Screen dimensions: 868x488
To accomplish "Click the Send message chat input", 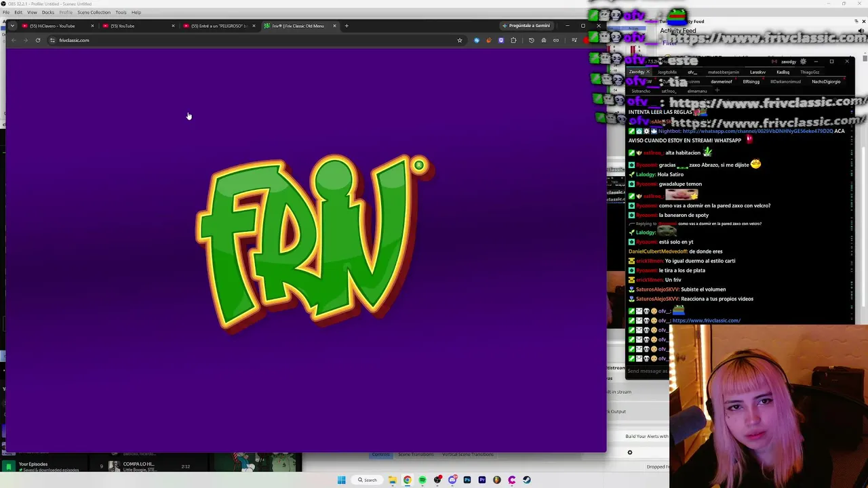I will [x=648, y=371].
